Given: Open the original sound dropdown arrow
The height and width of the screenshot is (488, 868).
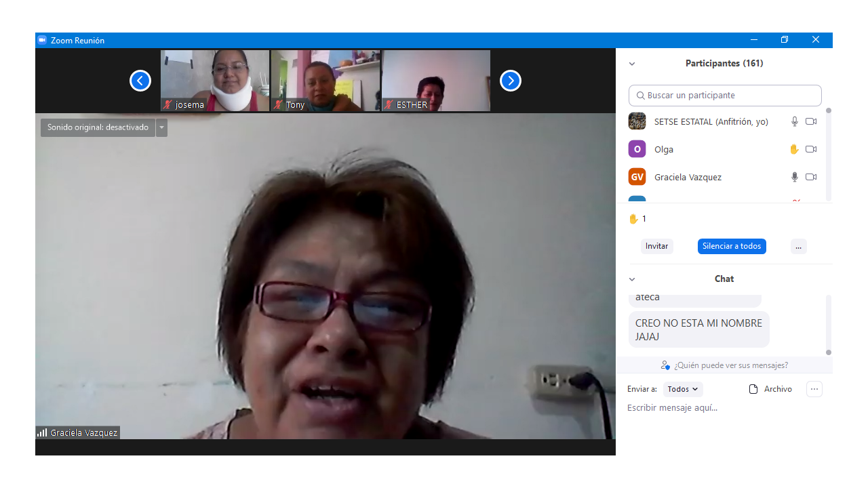Looking at the screenshot, I should pos(161,127).
